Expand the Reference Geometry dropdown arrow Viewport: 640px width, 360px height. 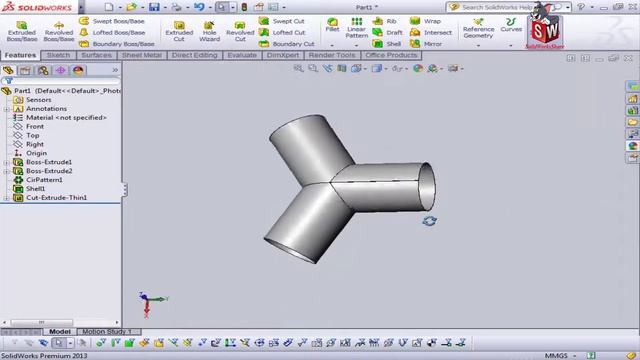478,45
